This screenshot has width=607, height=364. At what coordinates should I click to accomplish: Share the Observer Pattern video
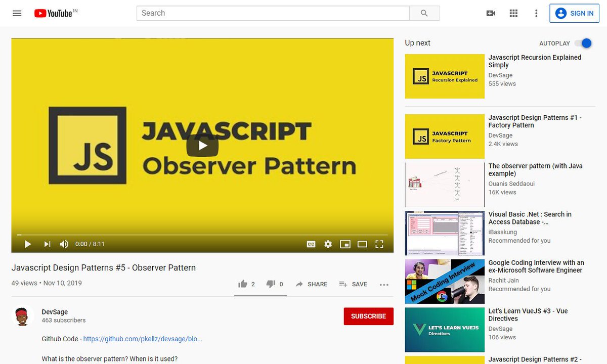312,284
